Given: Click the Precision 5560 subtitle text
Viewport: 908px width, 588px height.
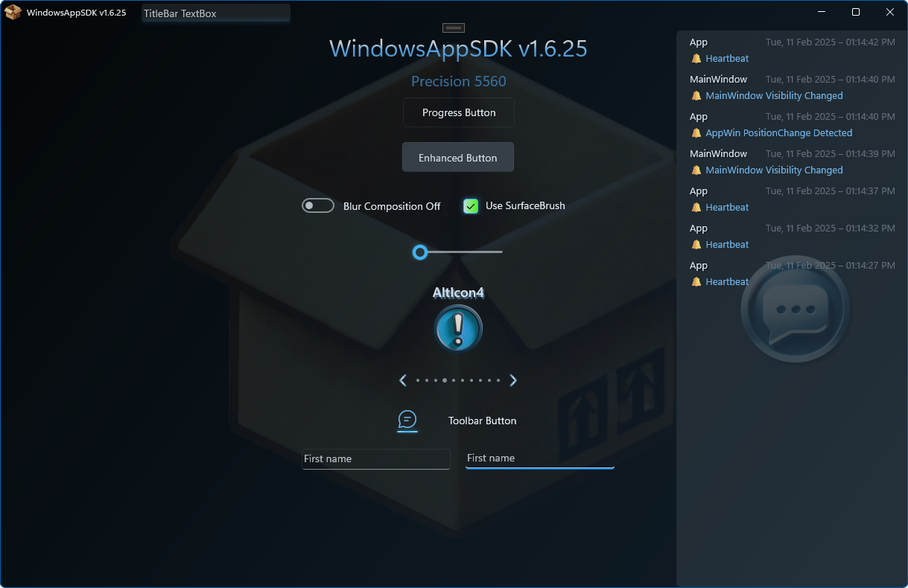Looking at the screenshot, I should (x=459, y=81).
